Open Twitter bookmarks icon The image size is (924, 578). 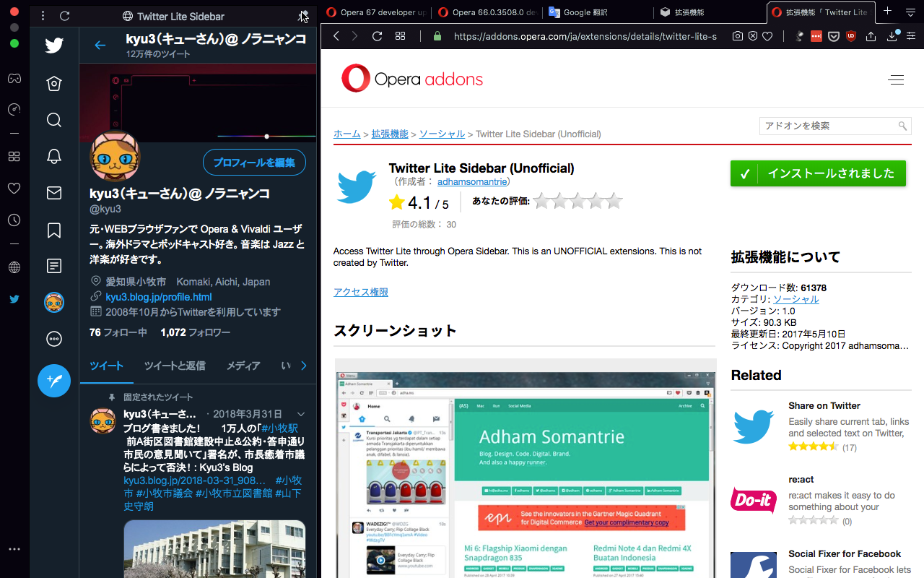(x=54, y=230)
